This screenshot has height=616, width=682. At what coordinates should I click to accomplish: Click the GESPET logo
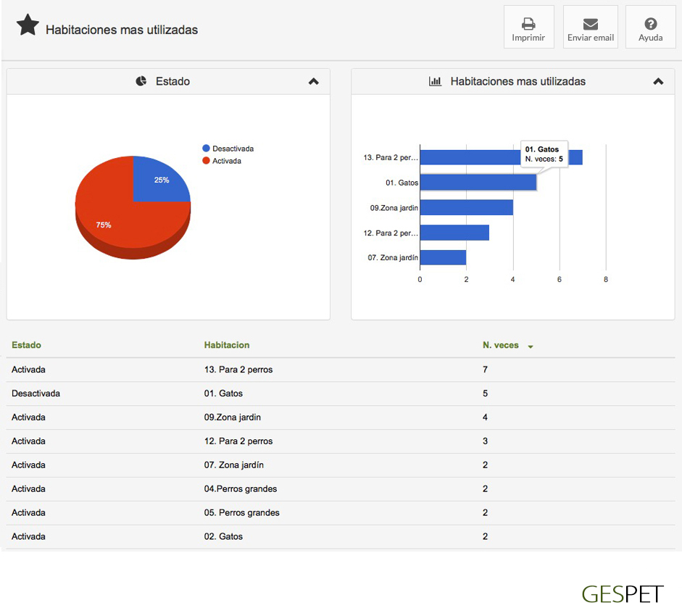pos(622,594)
